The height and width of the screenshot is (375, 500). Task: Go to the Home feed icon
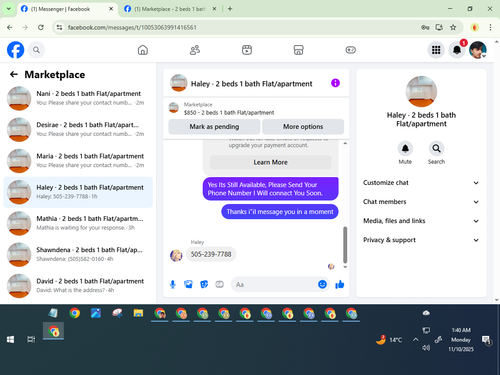click(x=143, y=50)
